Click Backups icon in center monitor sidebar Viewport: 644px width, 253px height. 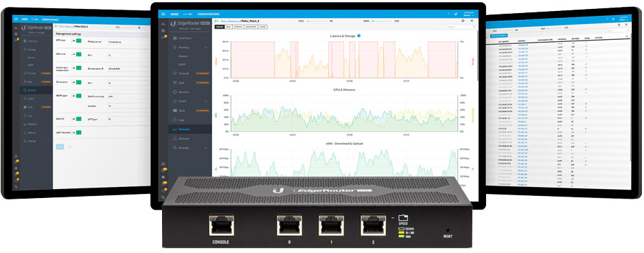[174, 139]
